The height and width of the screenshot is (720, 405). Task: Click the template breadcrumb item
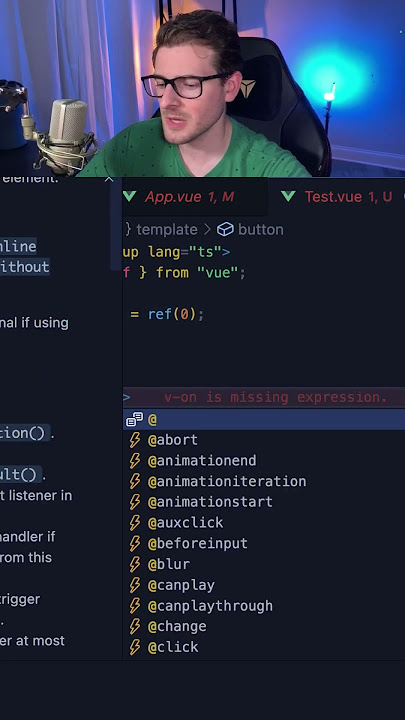(167, 229)
